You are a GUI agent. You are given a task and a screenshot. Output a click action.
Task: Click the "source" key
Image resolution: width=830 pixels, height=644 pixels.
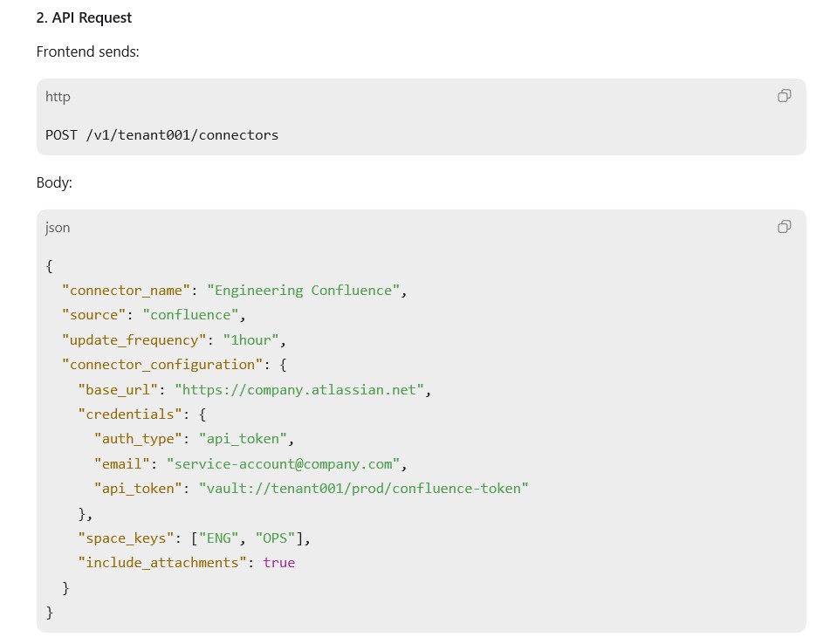pyautogui.click(x=93, y=315)
